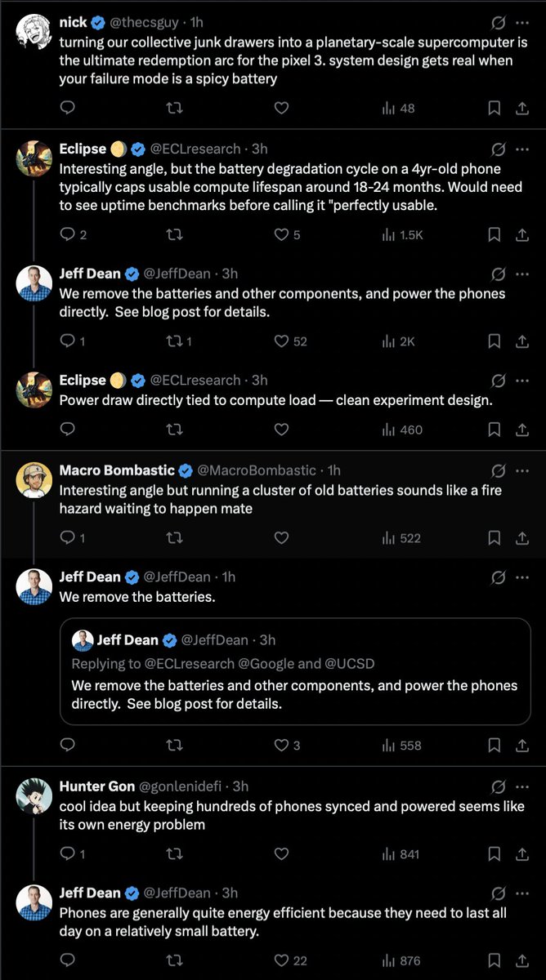Screen dimensions: 546x980
Task: Open Macro Bombastic's profile name
Action: point(117,470)
